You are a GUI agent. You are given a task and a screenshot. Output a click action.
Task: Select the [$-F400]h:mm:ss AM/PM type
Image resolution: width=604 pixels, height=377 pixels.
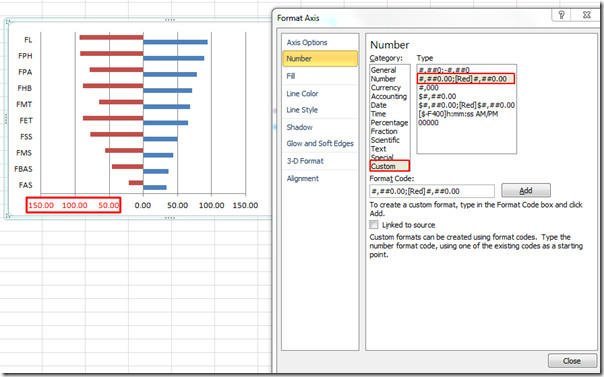pyautogui.click(x=458, y=114)
